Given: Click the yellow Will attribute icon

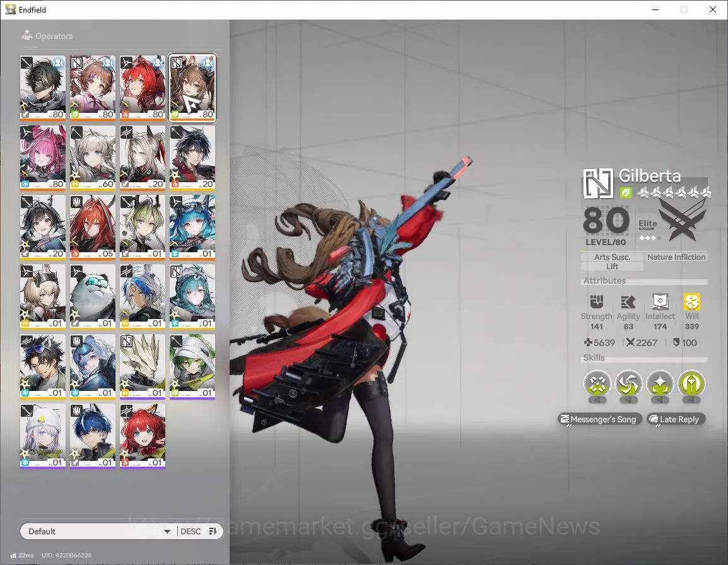Looking at the screenshot, I should click(x=692, y=302).
